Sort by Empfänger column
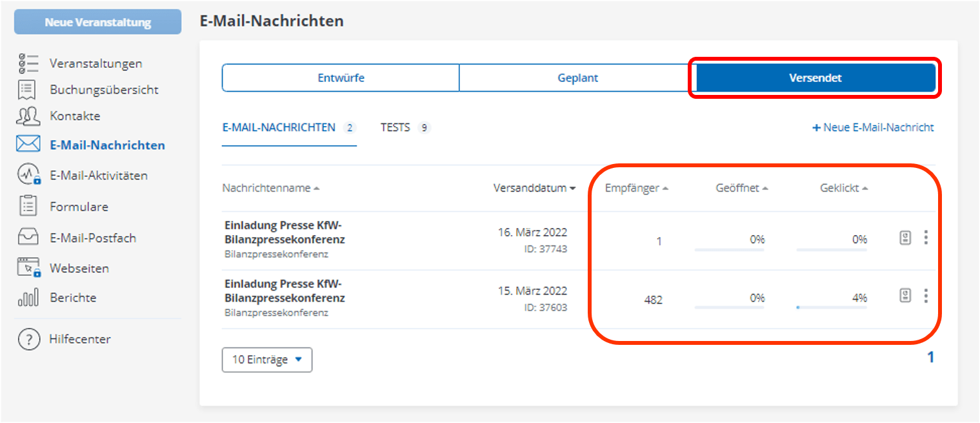The image size is (980, 423). point(636,188)
